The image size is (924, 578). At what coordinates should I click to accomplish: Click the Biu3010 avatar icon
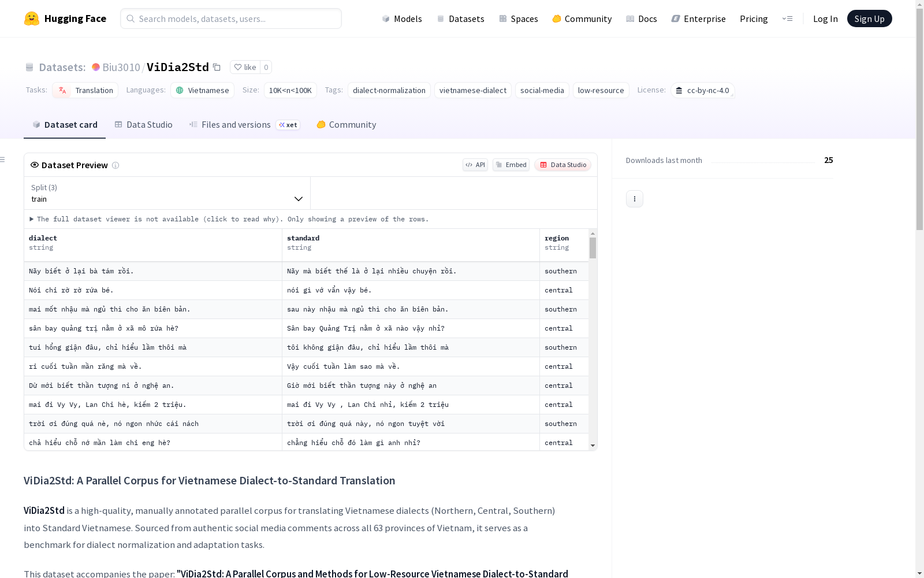pos(96,67)
